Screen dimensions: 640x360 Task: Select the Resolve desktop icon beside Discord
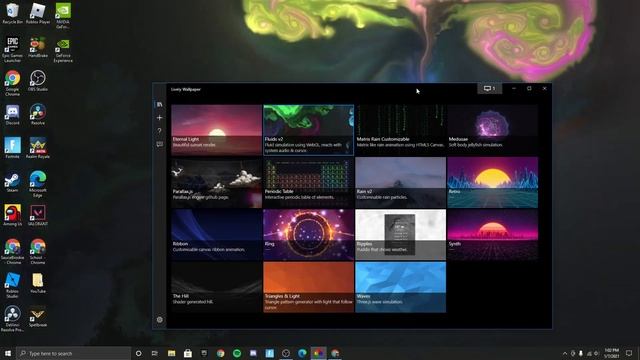(38, 115)
